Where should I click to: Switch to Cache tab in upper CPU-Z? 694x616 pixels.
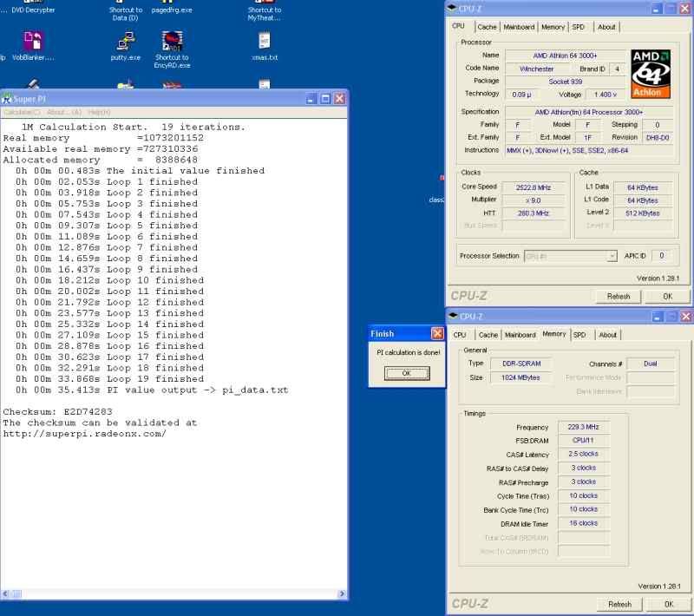coord(487,27)
